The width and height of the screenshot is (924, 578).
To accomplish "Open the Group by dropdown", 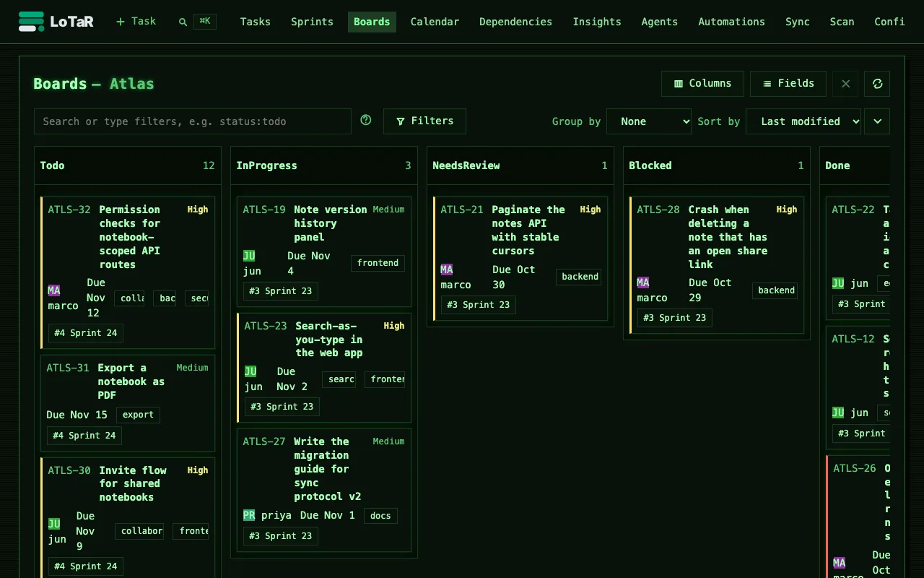I will [649, 121].
